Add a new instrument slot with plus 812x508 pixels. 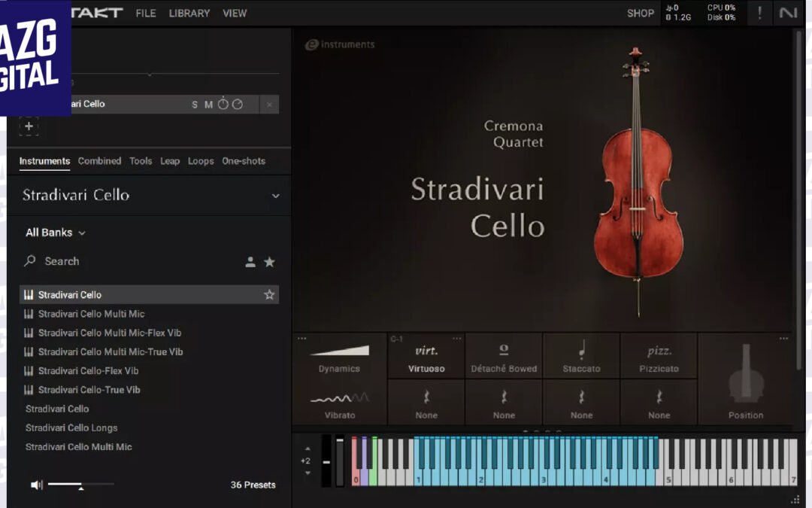tap(29, 126)
